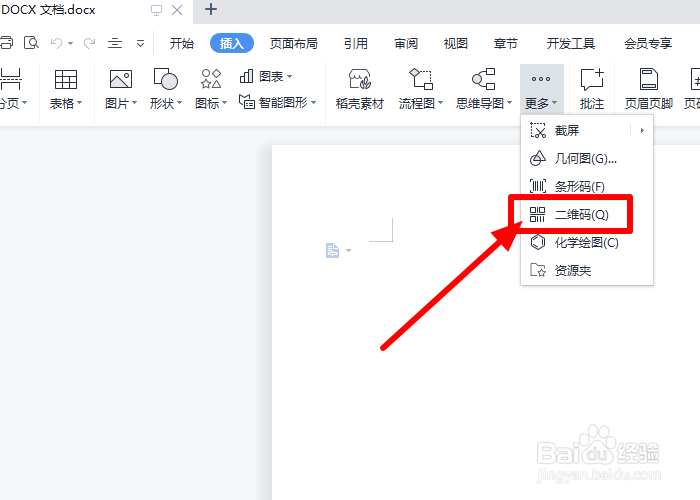700x500 pixels.
Task: Click the 思维导图 mind map icon
Action: click(x=484, y=79)
